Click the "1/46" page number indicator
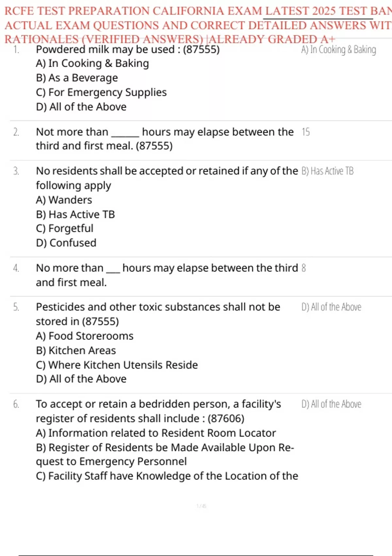Viewport: 392px width, 556px height. tap(201, 506)
